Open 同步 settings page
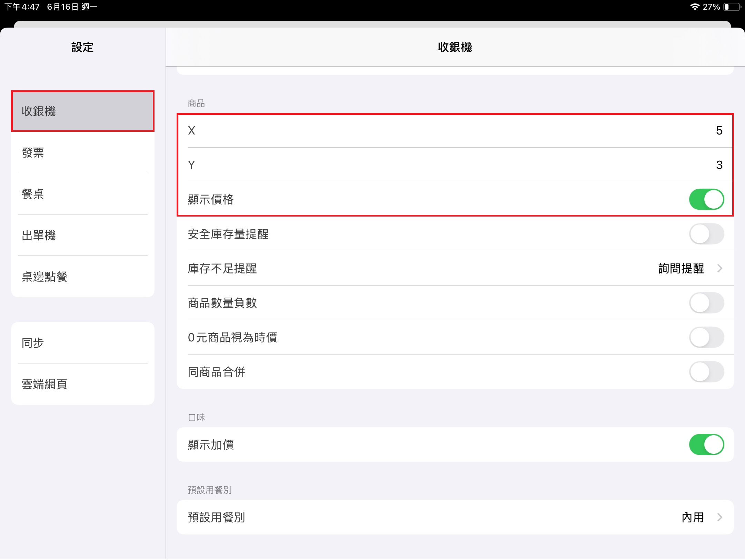745x560 pixels. tap(83, 343)
